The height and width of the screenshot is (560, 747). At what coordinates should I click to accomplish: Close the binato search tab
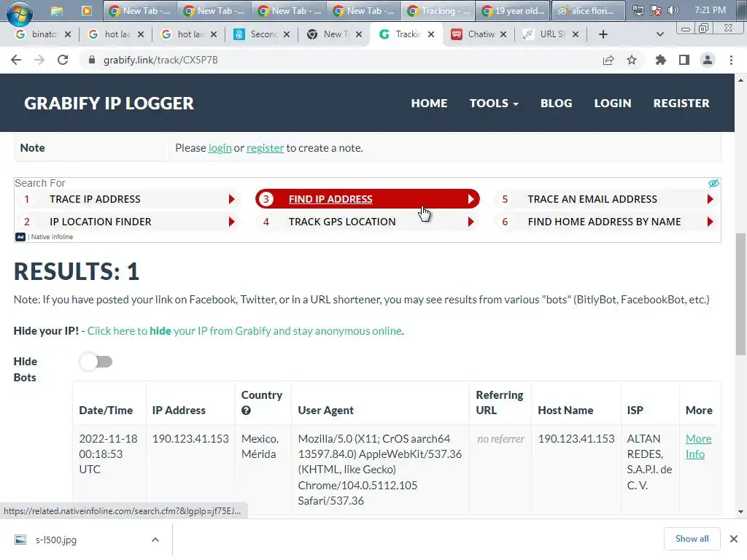click(x=68, y=34)
